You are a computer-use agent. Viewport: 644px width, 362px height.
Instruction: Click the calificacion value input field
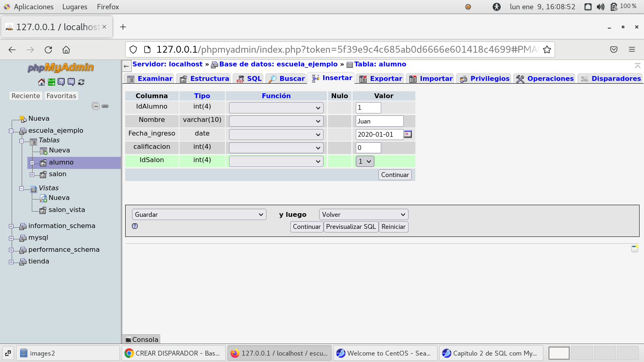(x=368, y=148)
